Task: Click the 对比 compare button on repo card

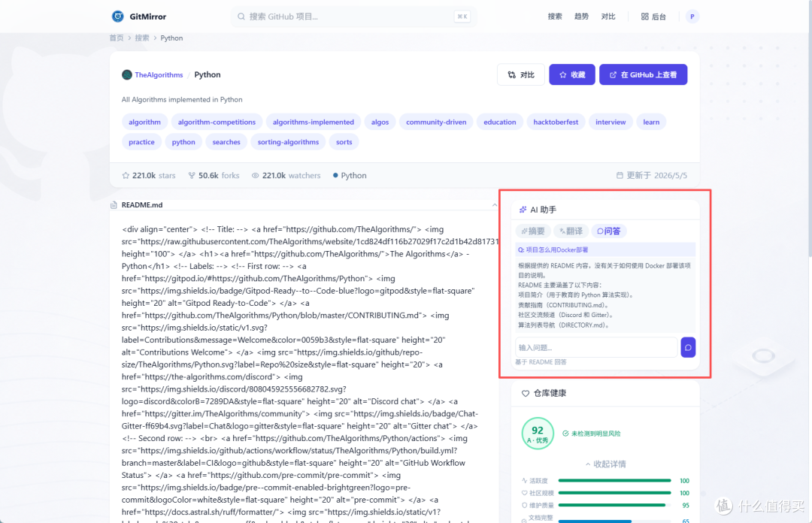Action: point(521,74)
